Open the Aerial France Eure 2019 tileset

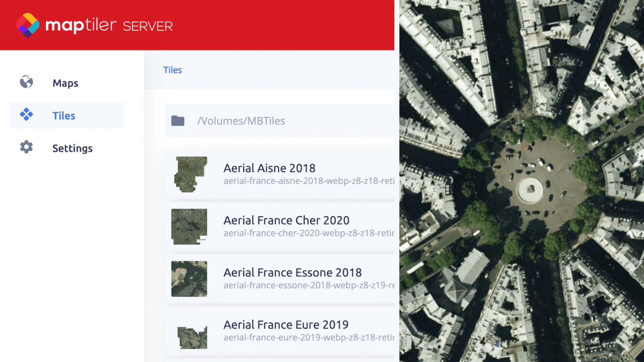coord(286,325)
